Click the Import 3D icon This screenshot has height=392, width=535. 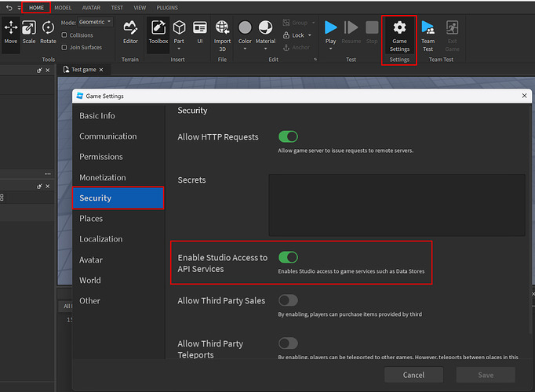(x=222, y=32)
